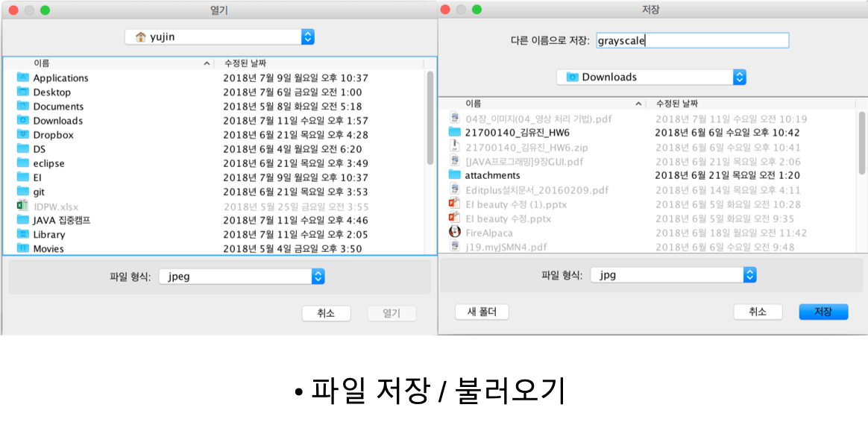Click the grayscale filename input field
Screen dimensions: 868x425
click(691, 41)
